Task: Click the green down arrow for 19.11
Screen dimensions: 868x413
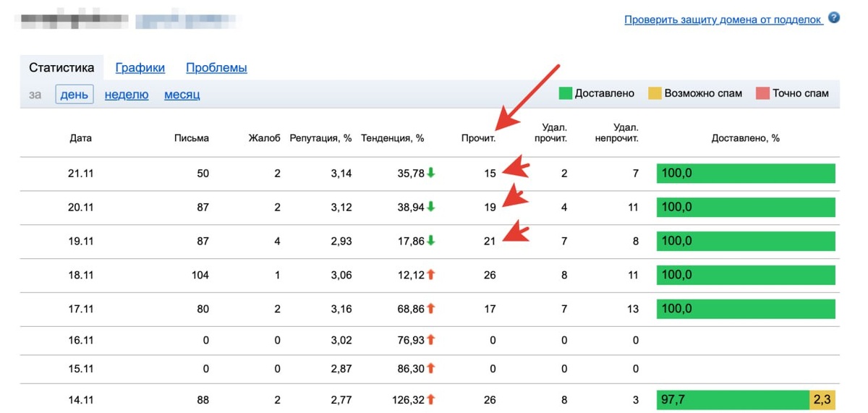Action: pyautogui.click(x=431, y=241)
